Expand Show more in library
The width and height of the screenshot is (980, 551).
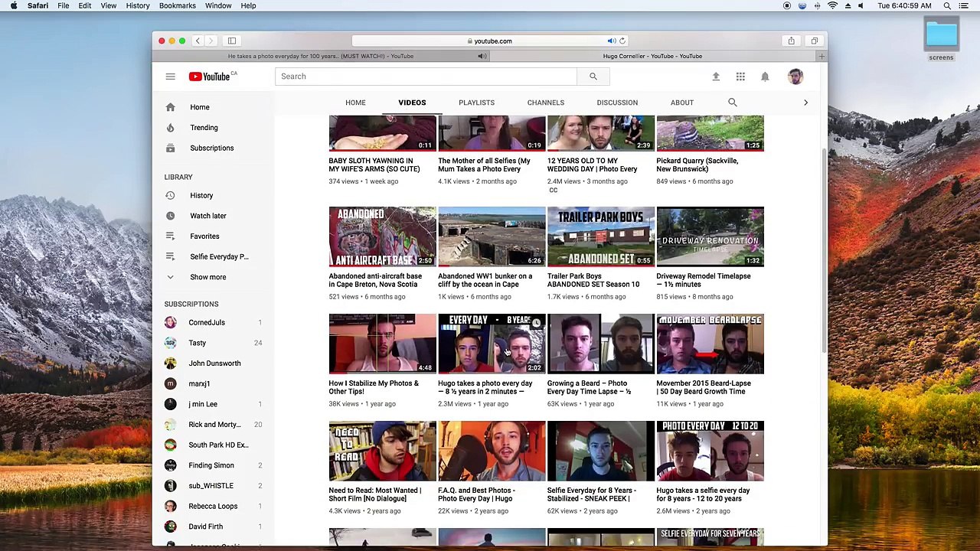click(207, 277)
